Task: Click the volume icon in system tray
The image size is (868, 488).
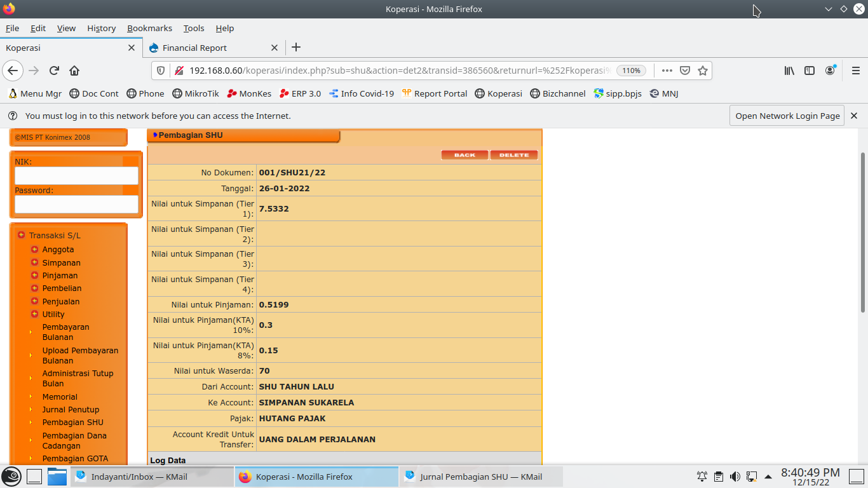Action: (x=735, y=477)
